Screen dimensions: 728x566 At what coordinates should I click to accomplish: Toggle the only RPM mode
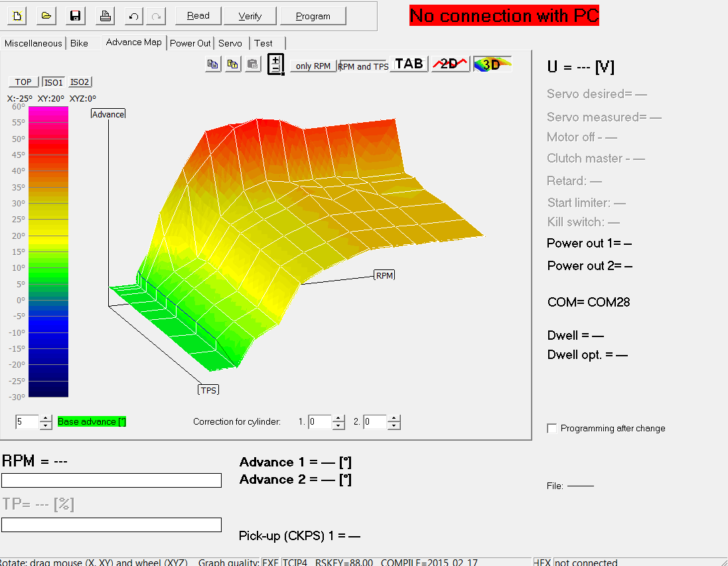click(x=313, y=66)
